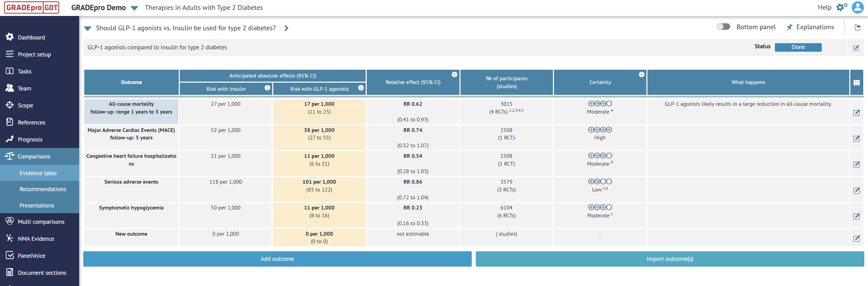Click the References bookmark icon
This screenshot has height=286, width=868.
pyautogui.click(x=10, y=122)
